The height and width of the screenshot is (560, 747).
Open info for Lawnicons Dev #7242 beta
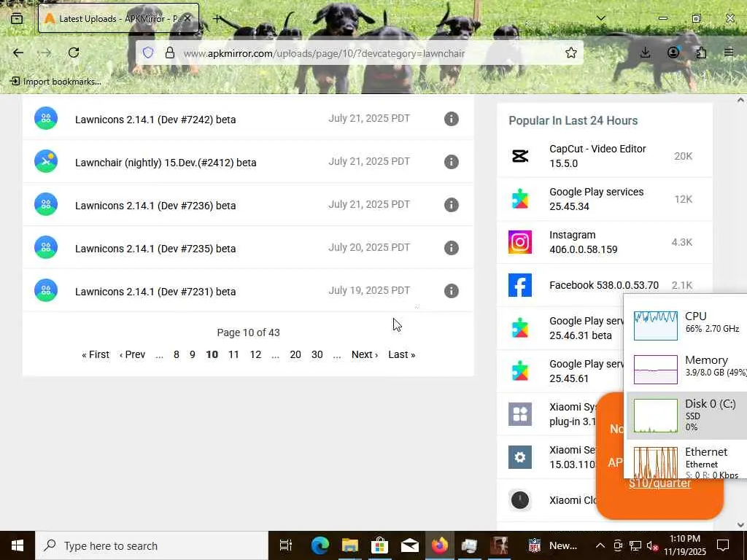(x=451, y=119)
